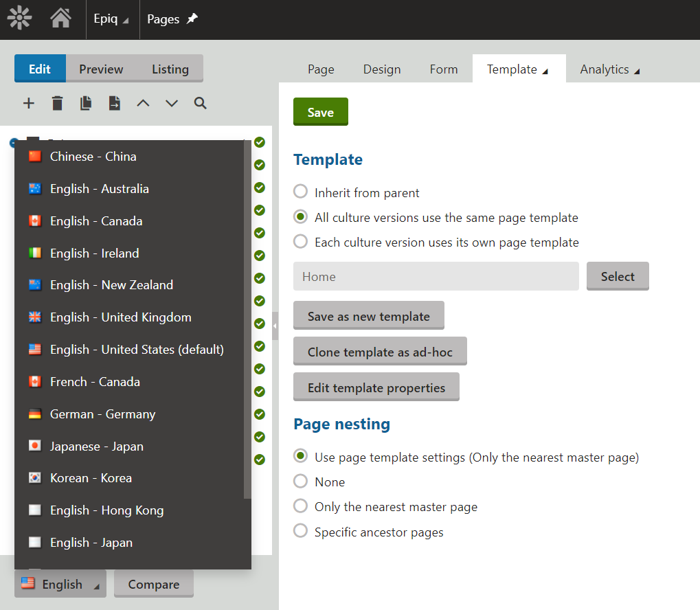Choose German - Germany from culture list
The width and height of the screenshot is (700, 610).
pyautogui.click(x=102, y=414)
